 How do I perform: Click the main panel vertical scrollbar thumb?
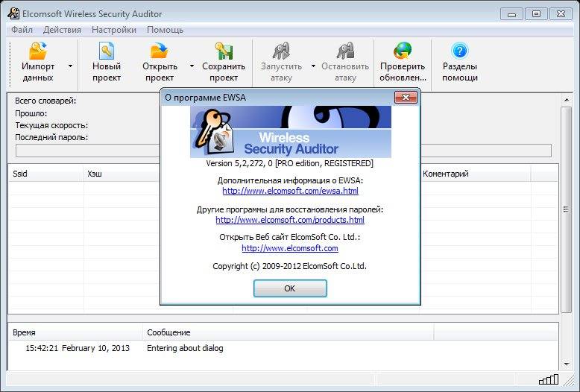[x=567, y=209]
